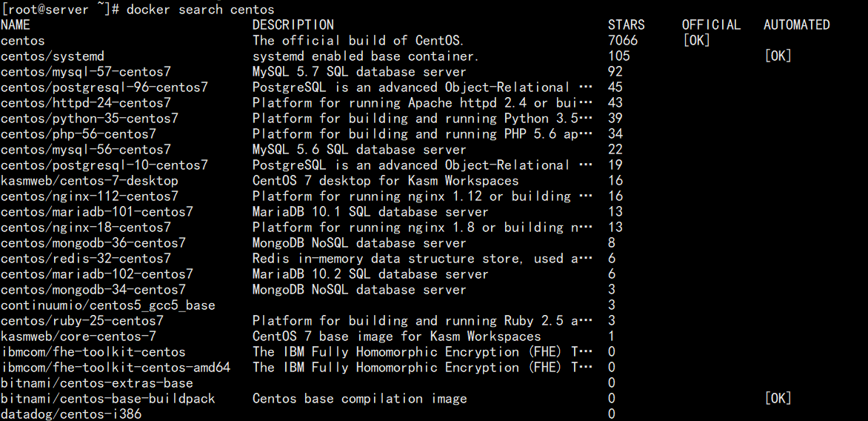Click the star count 39
Screen dimensions: 868x421
pos(615,118)
